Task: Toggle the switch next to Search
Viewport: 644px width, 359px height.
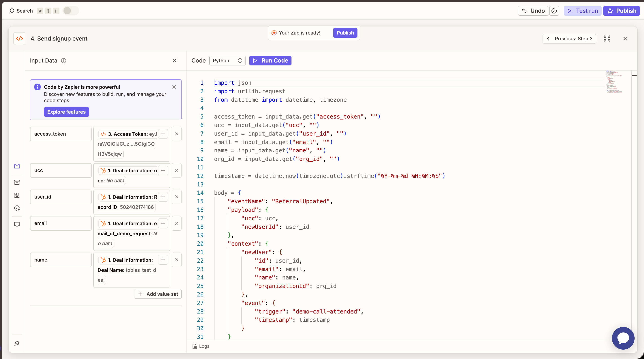Action: 70,11
